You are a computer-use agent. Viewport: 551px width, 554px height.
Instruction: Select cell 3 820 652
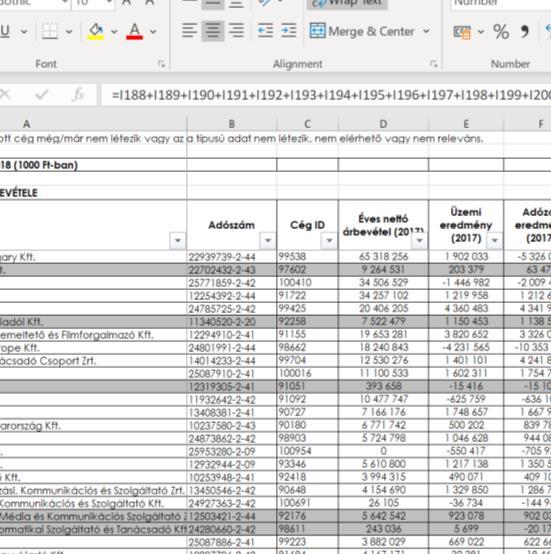[466, 335]
